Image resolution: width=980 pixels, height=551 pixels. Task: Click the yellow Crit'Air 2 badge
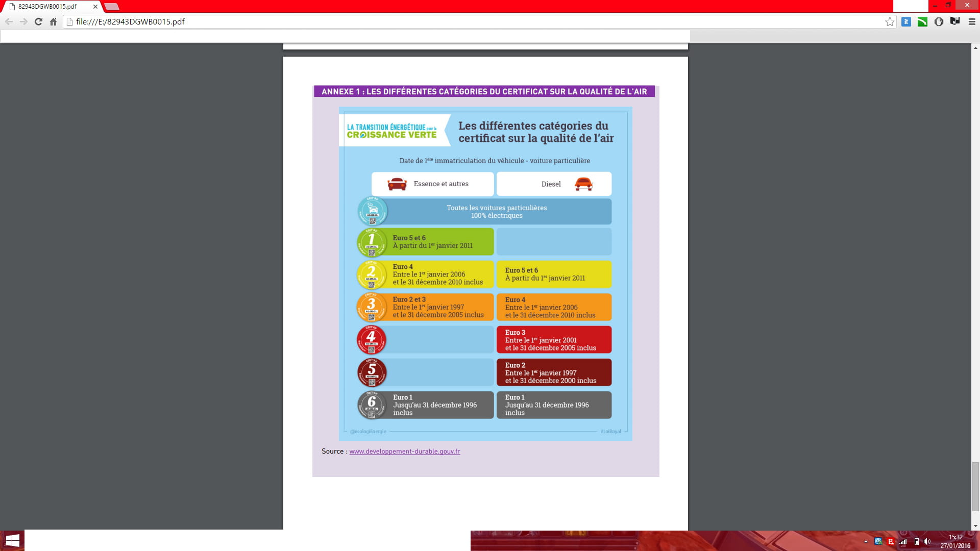click(372, 274)
